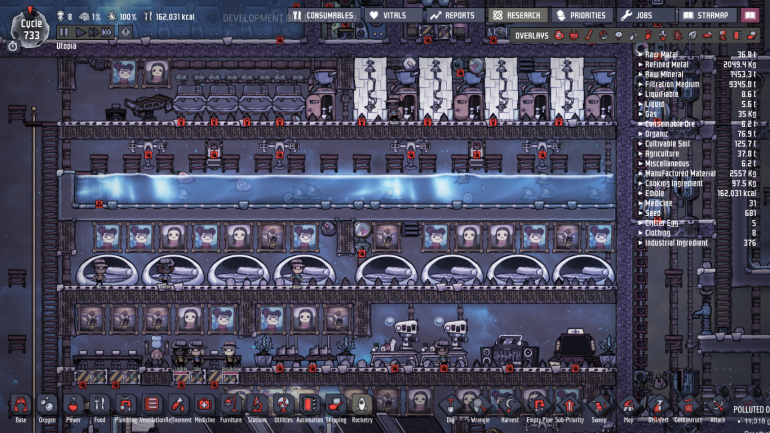Viewport: 770px width, 433px height.
Task: Toggle the Germ overlay icon
Action: coord(678,35)
